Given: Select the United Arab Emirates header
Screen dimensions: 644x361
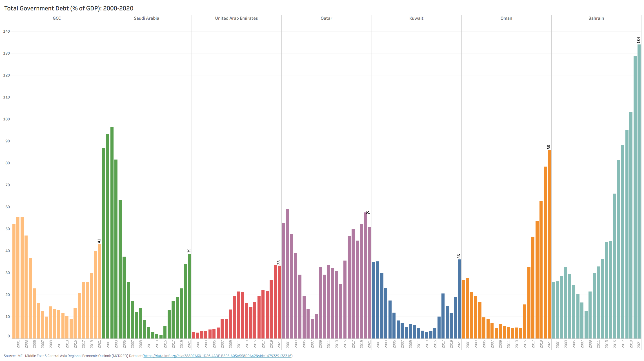Looking at the screenshot, I should tap(236, 18).
